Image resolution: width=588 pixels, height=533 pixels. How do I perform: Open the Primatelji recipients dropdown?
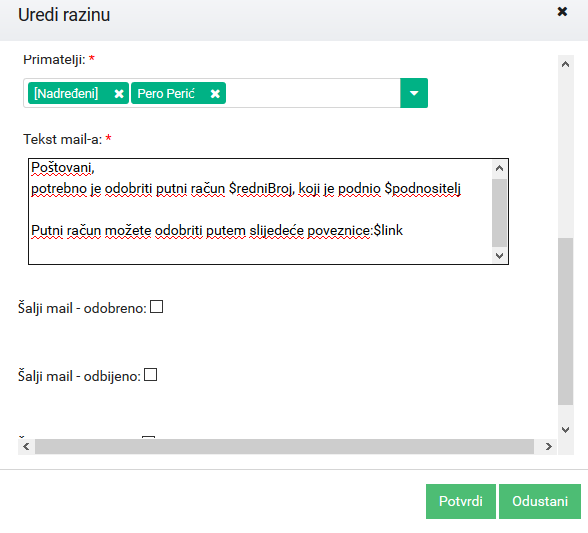414,93
